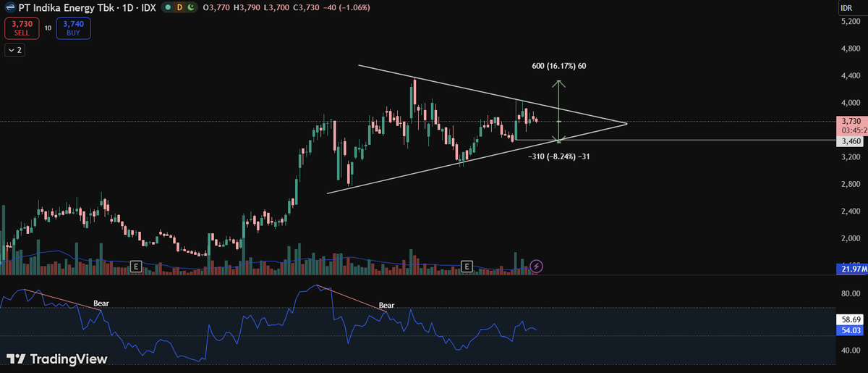Click the orange D delayed-data indicator

[179, 7]
